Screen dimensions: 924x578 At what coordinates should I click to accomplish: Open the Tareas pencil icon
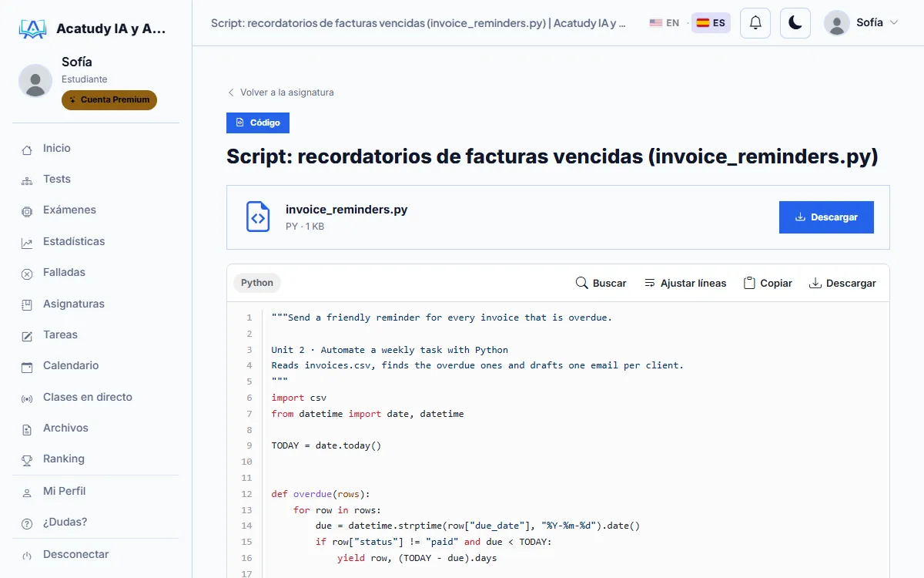pos(27,336)
